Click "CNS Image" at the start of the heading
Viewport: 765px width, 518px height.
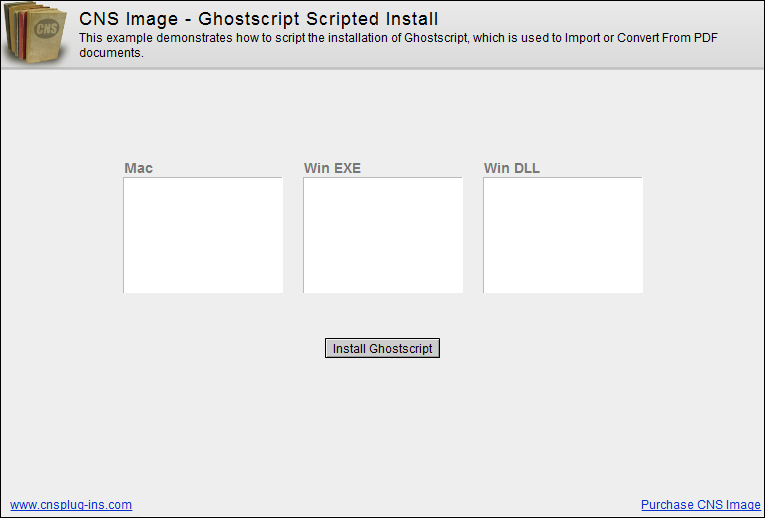[129, 19]
